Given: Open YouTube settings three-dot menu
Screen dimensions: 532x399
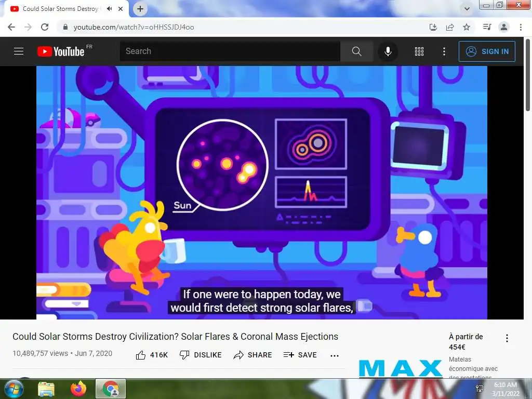Looking at the screenshot, I should (x=444, y=51).
